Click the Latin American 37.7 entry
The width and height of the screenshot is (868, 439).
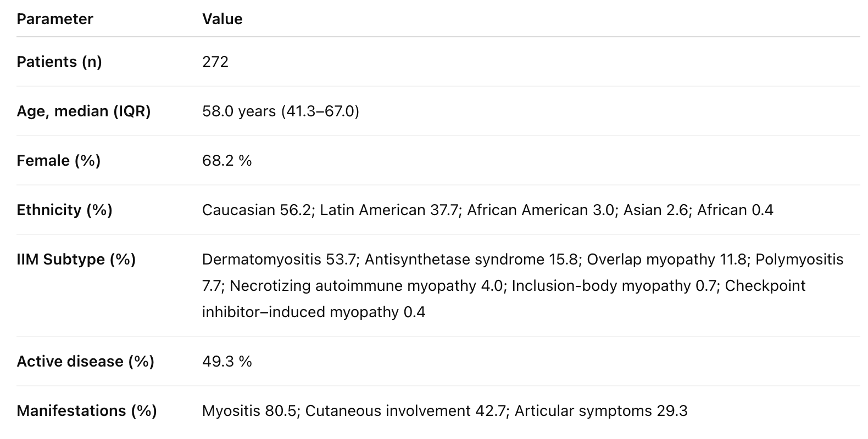[389, 210]
